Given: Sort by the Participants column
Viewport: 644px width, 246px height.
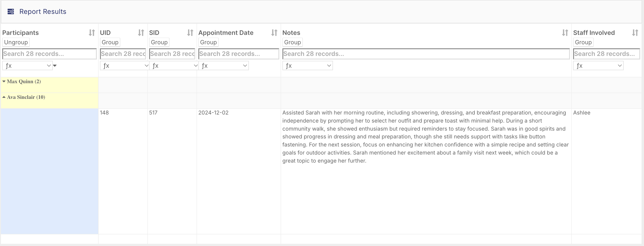Looking at the screenshot, I should coord(92,33).
